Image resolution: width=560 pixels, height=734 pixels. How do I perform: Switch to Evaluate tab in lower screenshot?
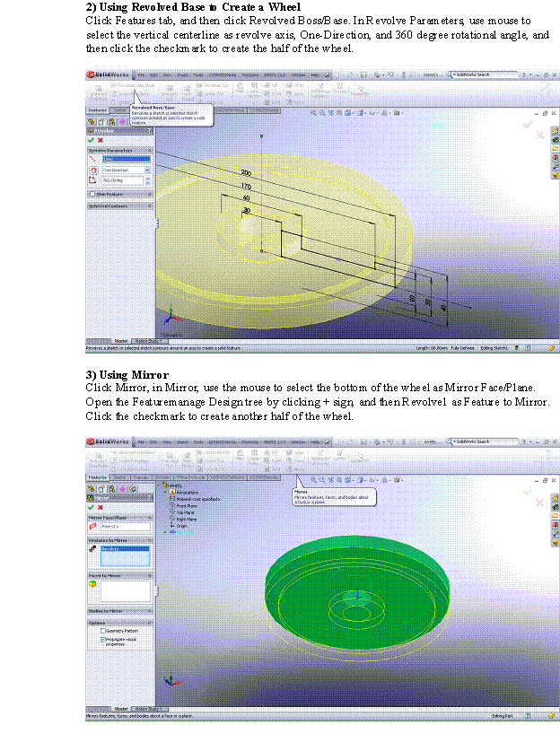tap(141, 477)
